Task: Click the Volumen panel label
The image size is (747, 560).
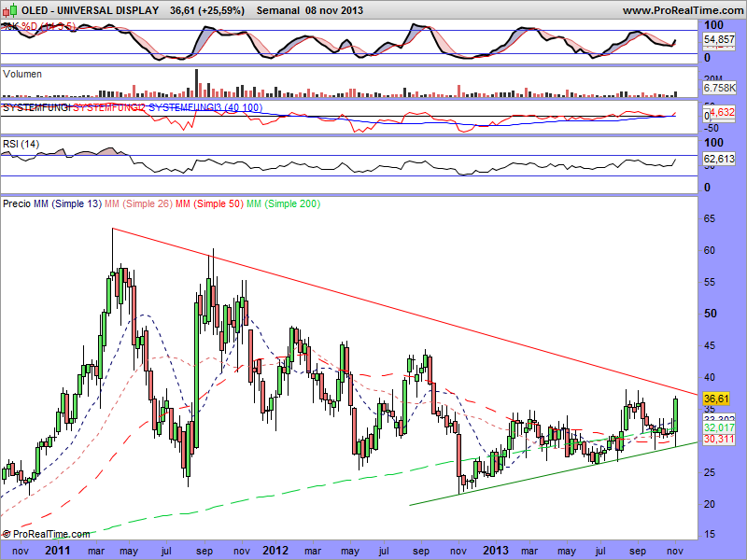Action: pyautogui.click(x=21, y=75)
